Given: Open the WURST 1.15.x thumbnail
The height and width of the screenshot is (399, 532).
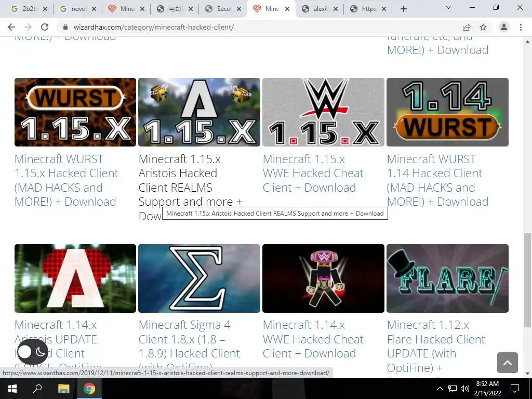Looking at the screenshot, I should (75, 112).
